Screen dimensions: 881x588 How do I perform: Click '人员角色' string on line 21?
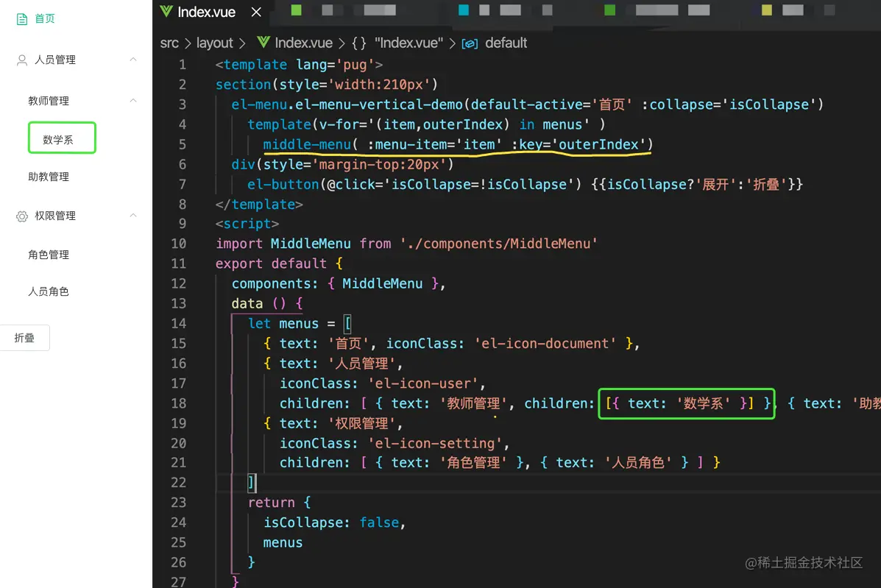click(637, 462)
